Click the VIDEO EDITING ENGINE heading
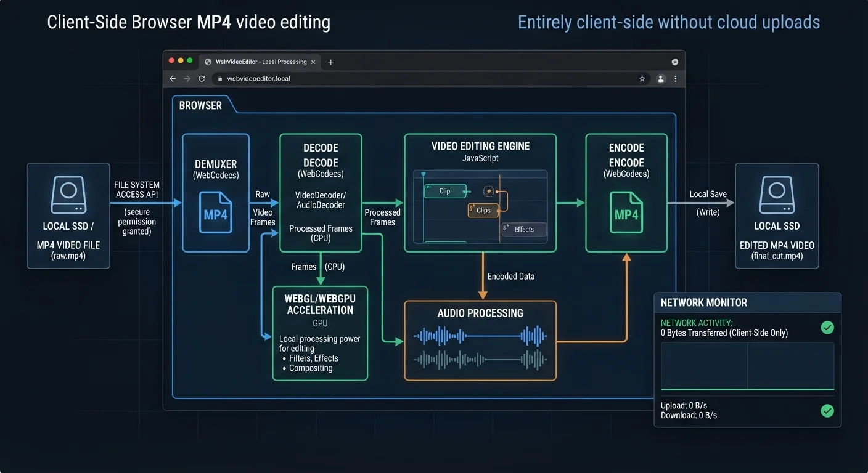 coord(480,147)
